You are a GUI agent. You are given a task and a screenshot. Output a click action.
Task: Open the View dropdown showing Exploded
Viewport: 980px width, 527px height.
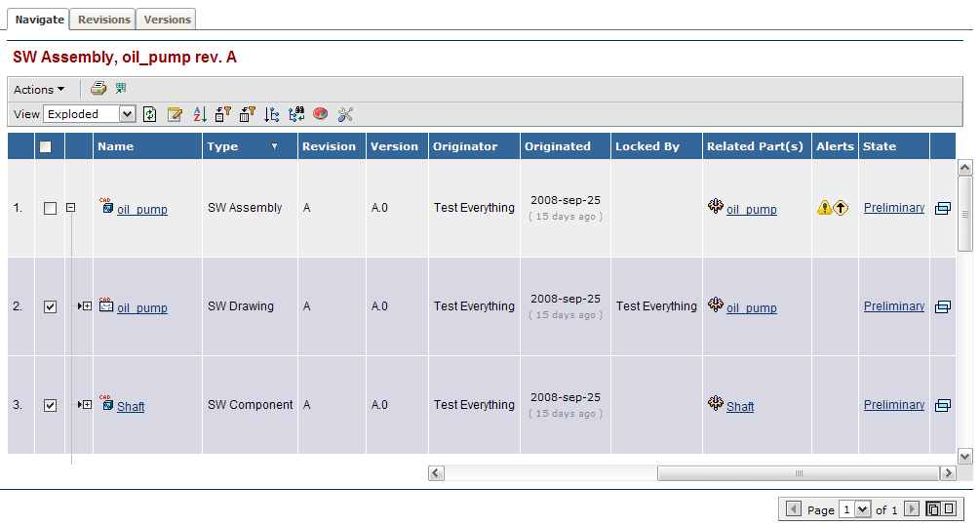coord(89,114)
